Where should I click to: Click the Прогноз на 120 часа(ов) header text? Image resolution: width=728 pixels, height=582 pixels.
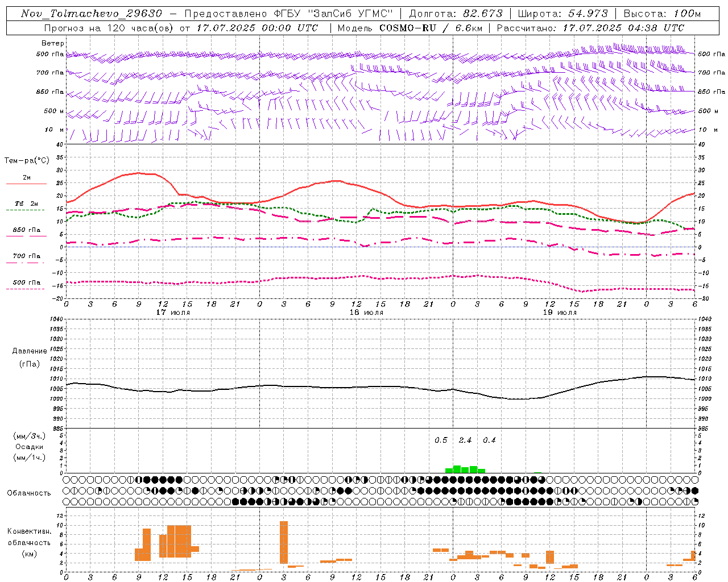(110, 28)
